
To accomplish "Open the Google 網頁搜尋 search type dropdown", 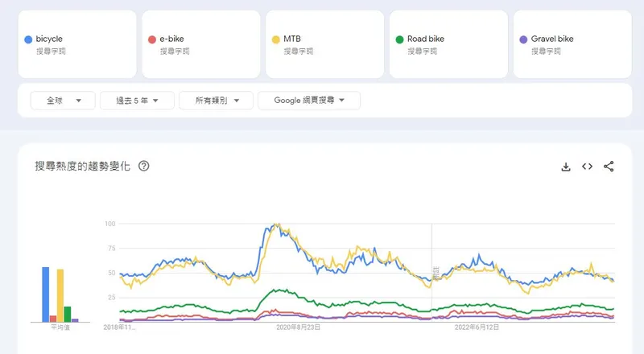I will [309, 101].
